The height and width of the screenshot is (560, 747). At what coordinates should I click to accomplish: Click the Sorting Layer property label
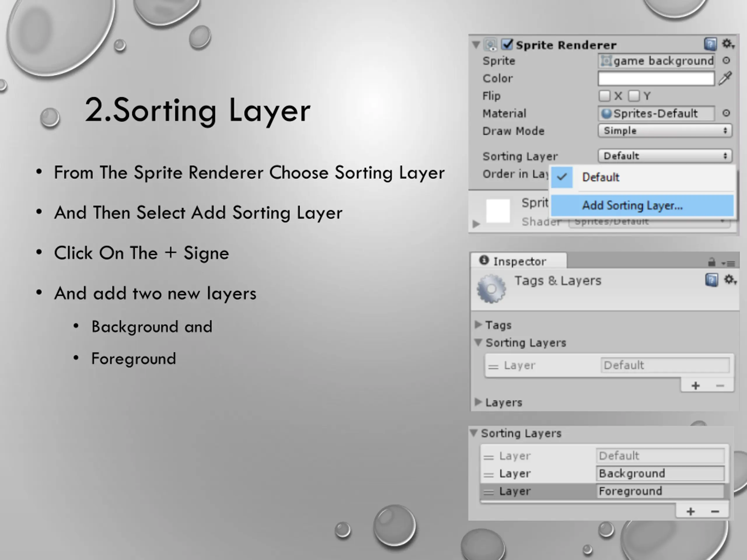coord(520,156)
